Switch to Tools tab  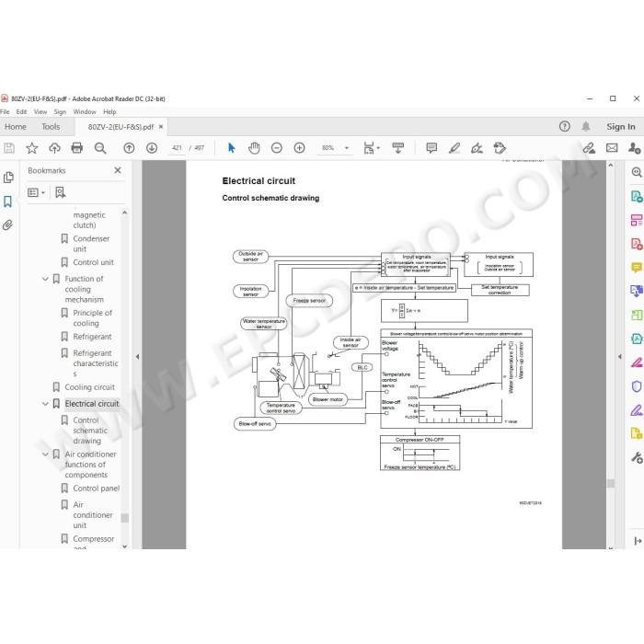(x=51, y=127)
